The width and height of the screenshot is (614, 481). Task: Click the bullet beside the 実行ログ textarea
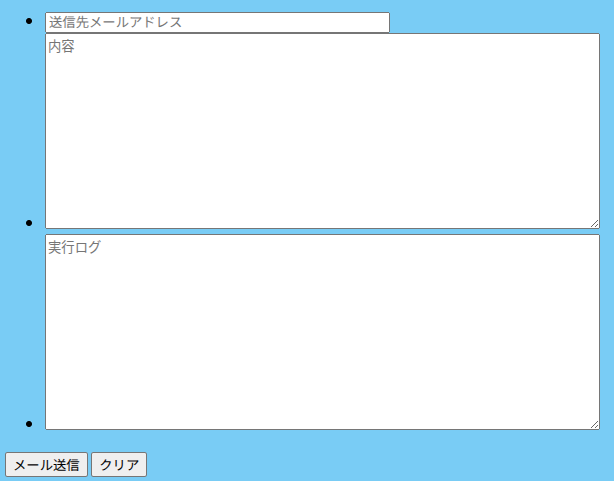29,424
